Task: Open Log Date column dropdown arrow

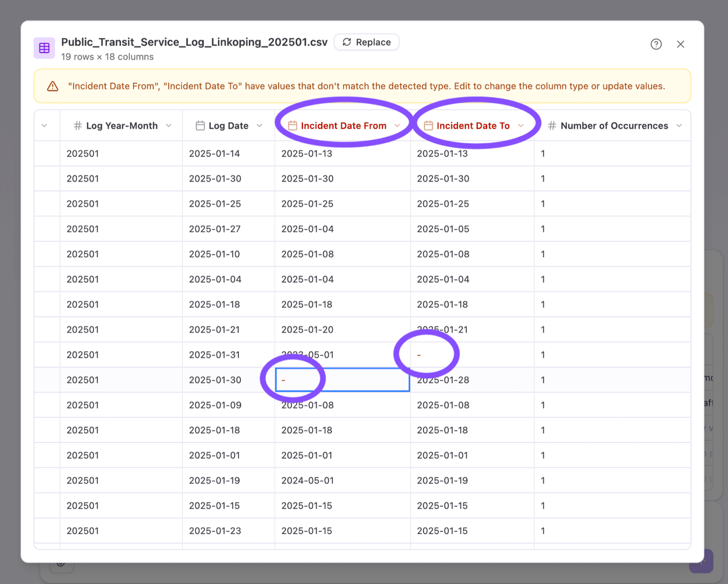Action: click(x=259, y=126)
